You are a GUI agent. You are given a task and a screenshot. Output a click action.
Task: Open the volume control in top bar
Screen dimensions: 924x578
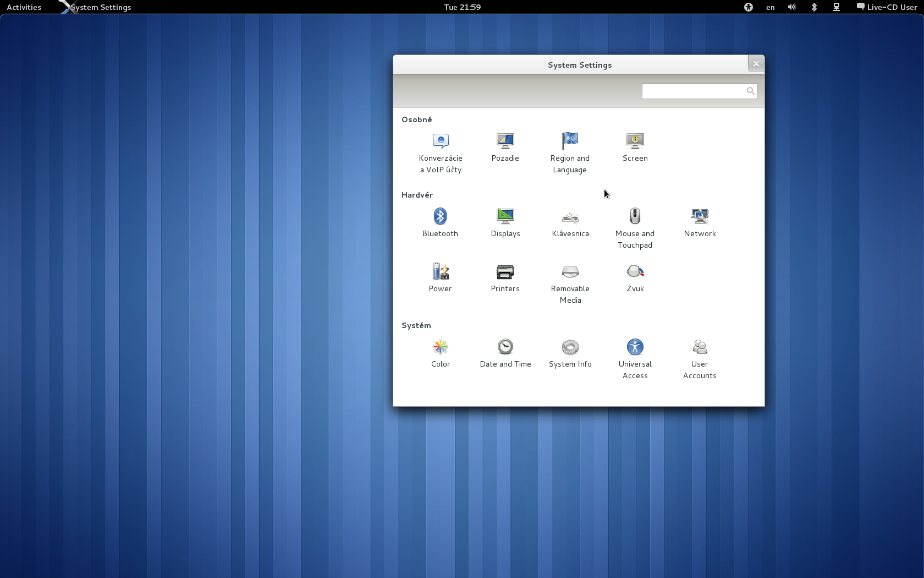(792, 7)
